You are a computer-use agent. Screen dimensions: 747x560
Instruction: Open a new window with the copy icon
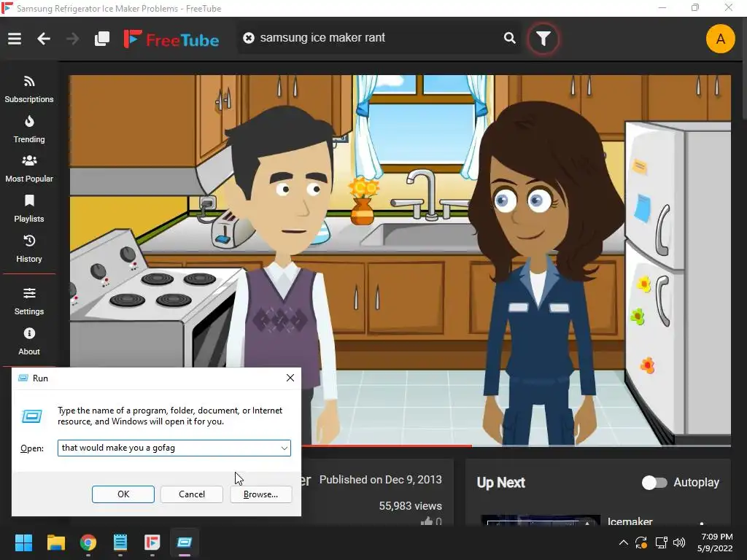click(x=102, y=39)
